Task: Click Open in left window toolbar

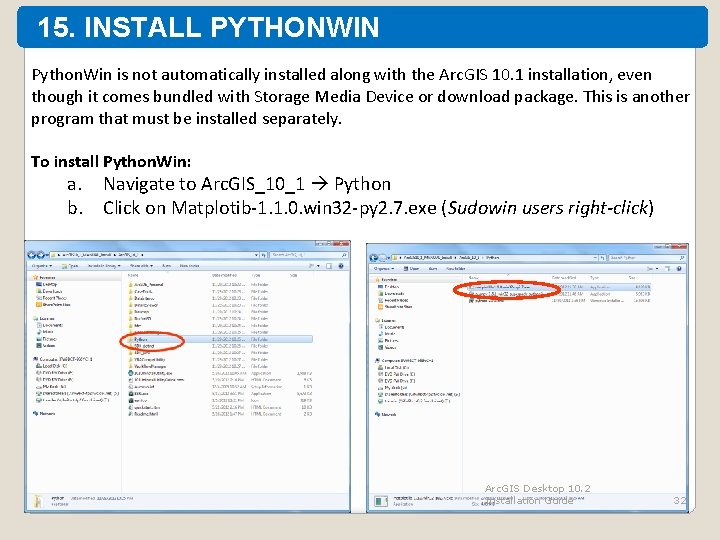Action: pos(70,266)
